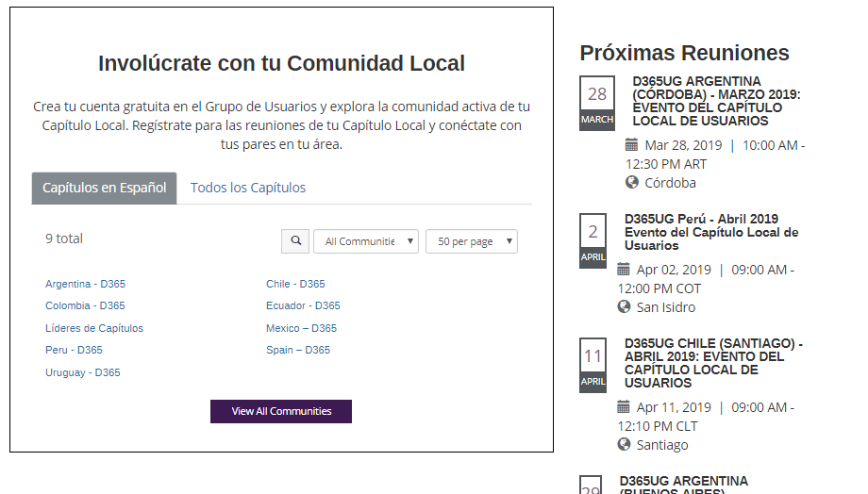Click the 28 March date badge
This screenshot has width=868, height=494.
596,104
